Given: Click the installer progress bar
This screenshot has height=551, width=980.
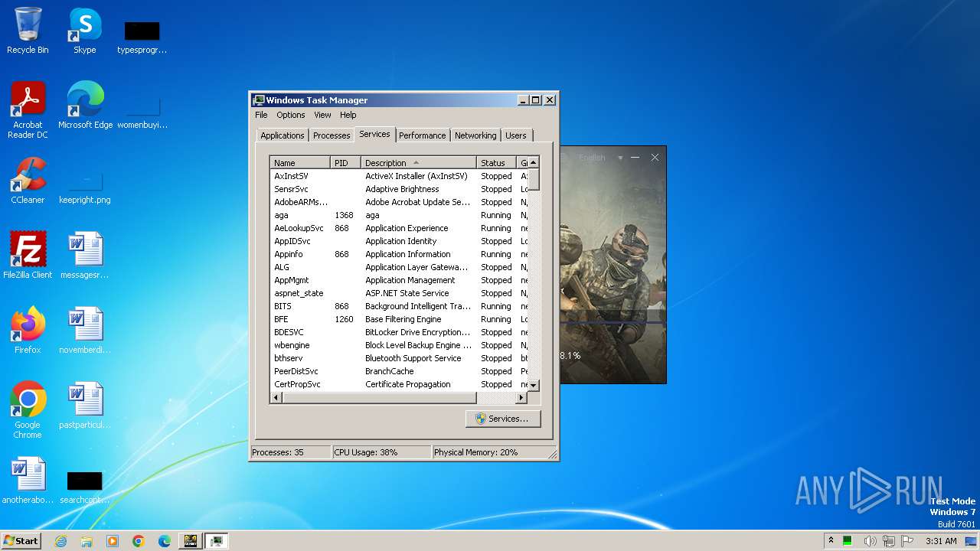Looking at the screenshot, I should (x=612, y=323).
